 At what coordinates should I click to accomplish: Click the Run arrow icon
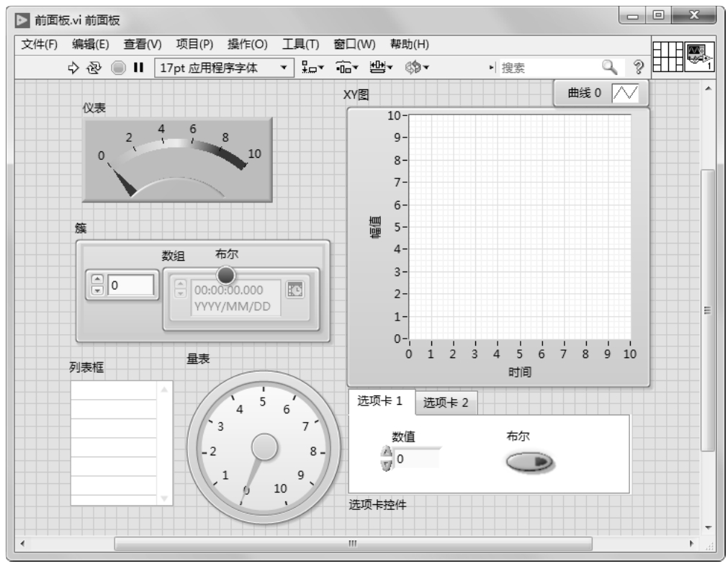coord(73,68)
